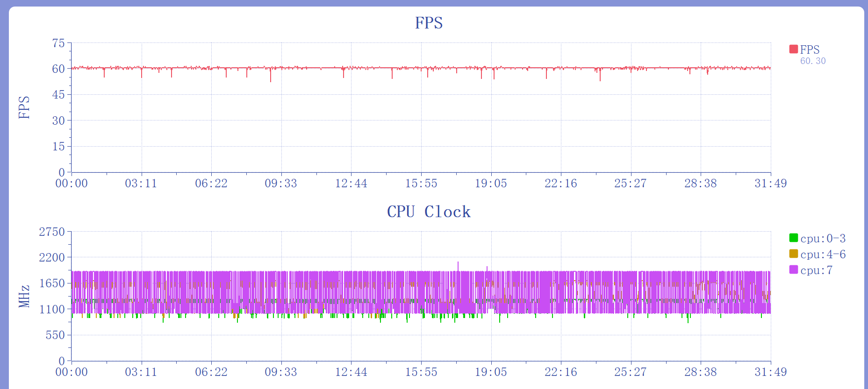Click the FPS chart title
Viewport: 868px width, 389px height.
point(429,23)
